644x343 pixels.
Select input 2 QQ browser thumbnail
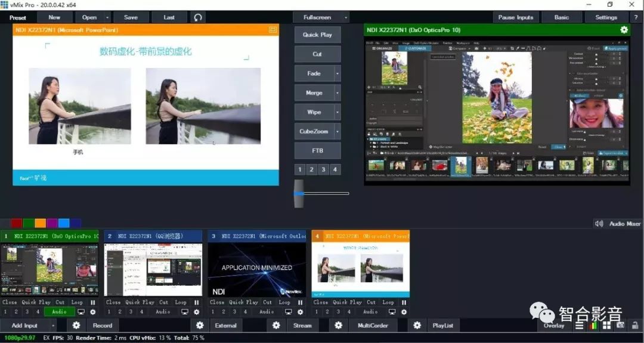coord(153,270)
